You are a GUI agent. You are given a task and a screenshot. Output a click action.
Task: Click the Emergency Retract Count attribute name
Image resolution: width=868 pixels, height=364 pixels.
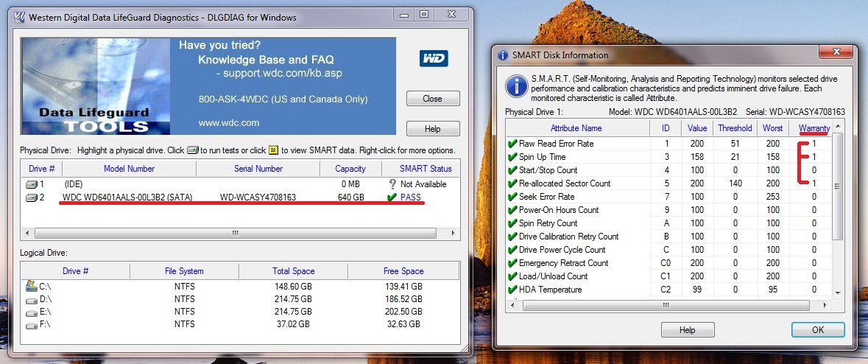563,263
